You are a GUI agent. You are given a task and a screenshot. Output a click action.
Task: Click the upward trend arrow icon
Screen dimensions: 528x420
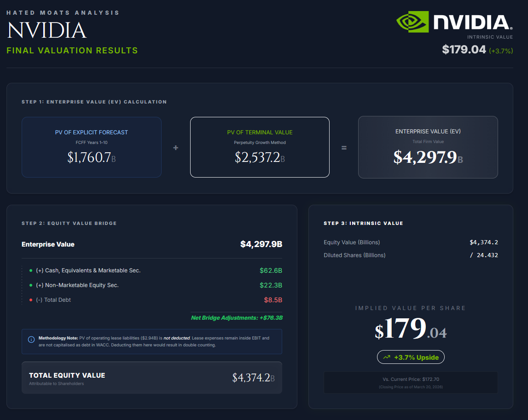point(387,357)
